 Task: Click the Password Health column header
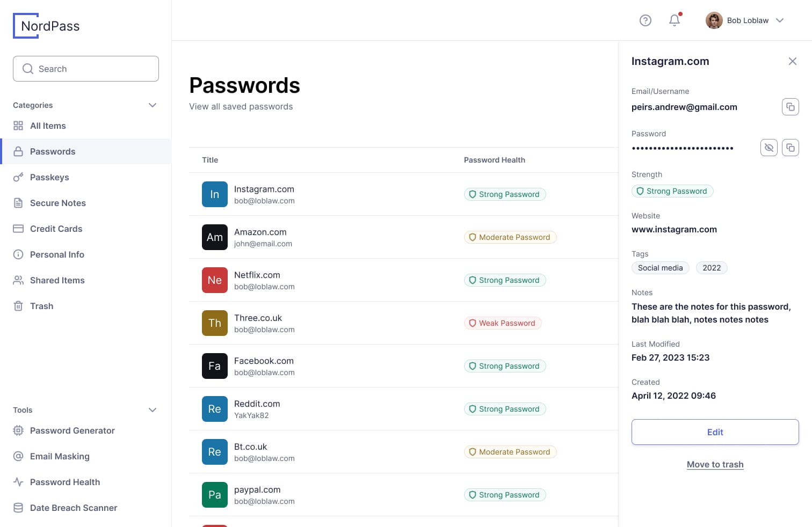pos(495,160)
